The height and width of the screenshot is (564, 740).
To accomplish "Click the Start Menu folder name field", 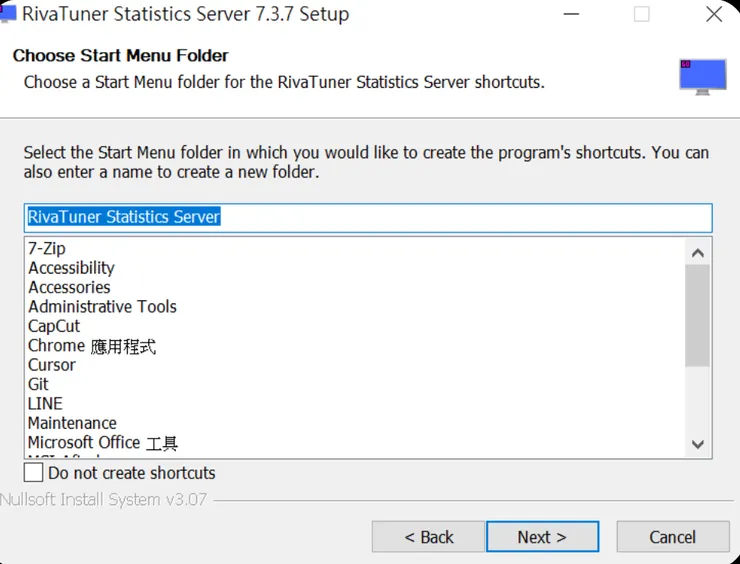I will click(368, 217).
